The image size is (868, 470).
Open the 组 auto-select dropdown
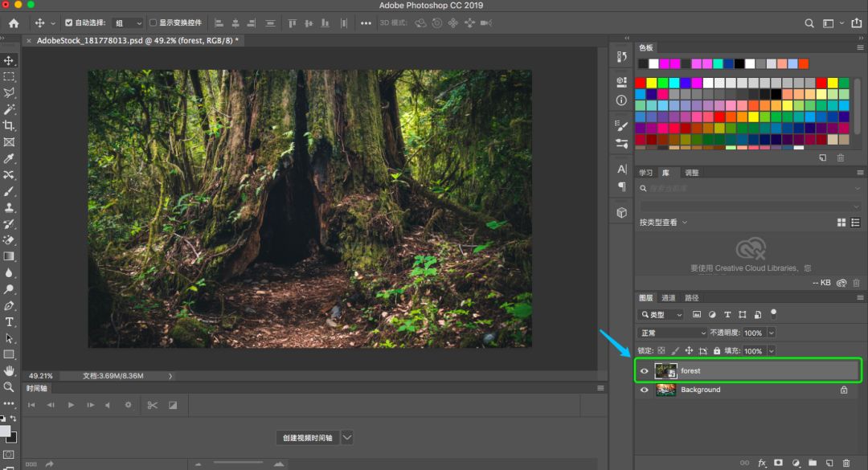(128, 23)
